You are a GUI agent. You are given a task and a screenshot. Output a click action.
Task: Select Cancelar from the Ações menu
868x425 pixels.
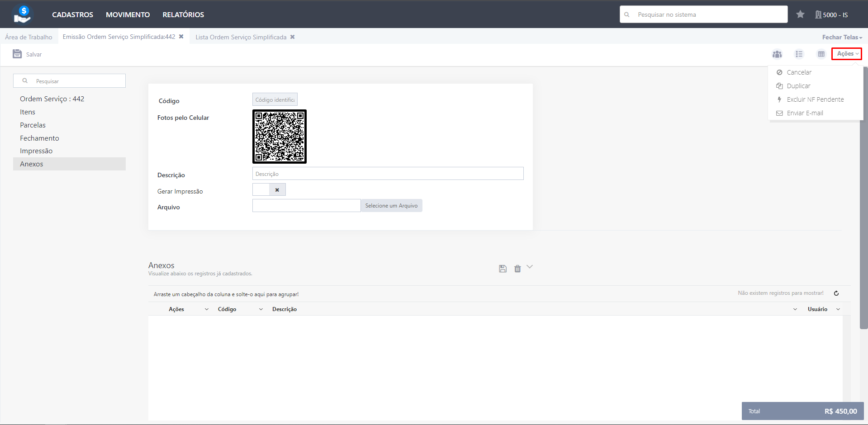point(799,72)
